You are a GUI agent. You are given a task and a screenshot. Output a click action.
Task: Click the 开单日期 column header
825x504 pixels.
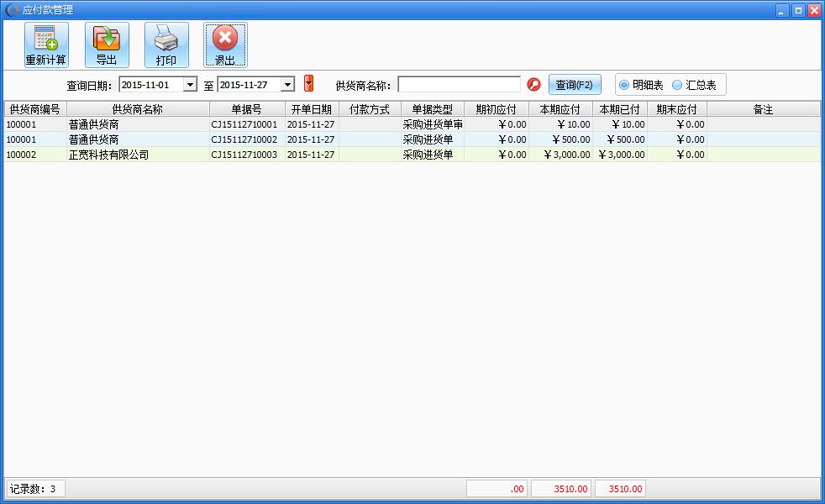312,109
